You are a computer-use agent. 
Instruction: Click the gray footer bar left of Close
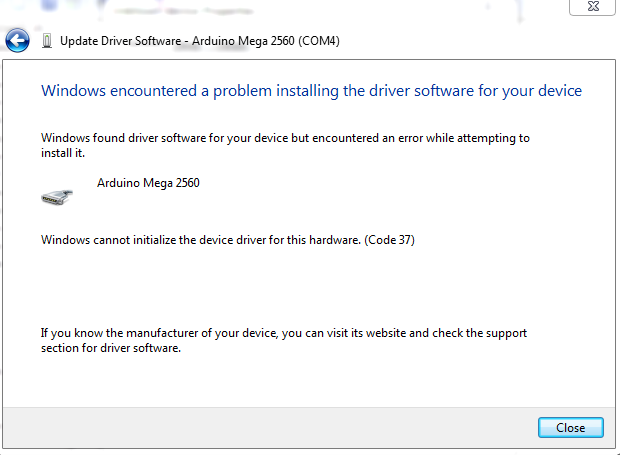[270, 428]
